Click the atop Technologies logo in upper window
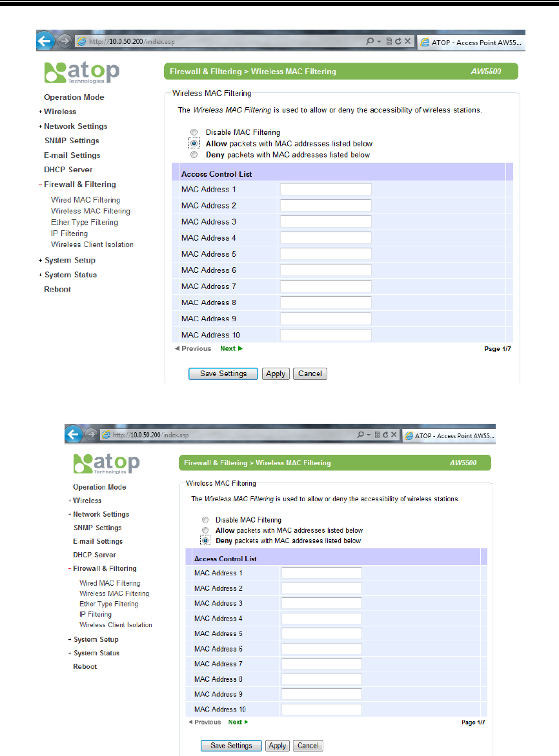This screenshot has width=559, height=756. [x=82, y=72]
